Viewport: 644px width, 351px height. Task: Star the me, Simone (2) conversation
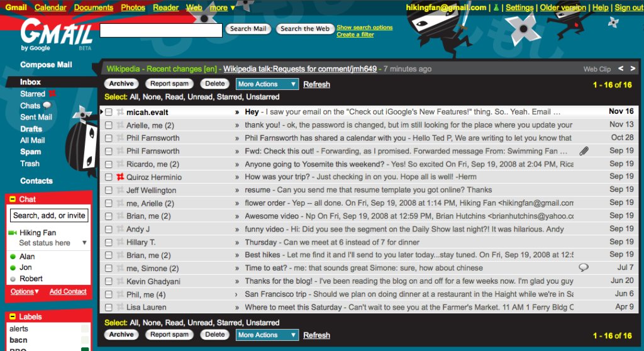[120, 269]
